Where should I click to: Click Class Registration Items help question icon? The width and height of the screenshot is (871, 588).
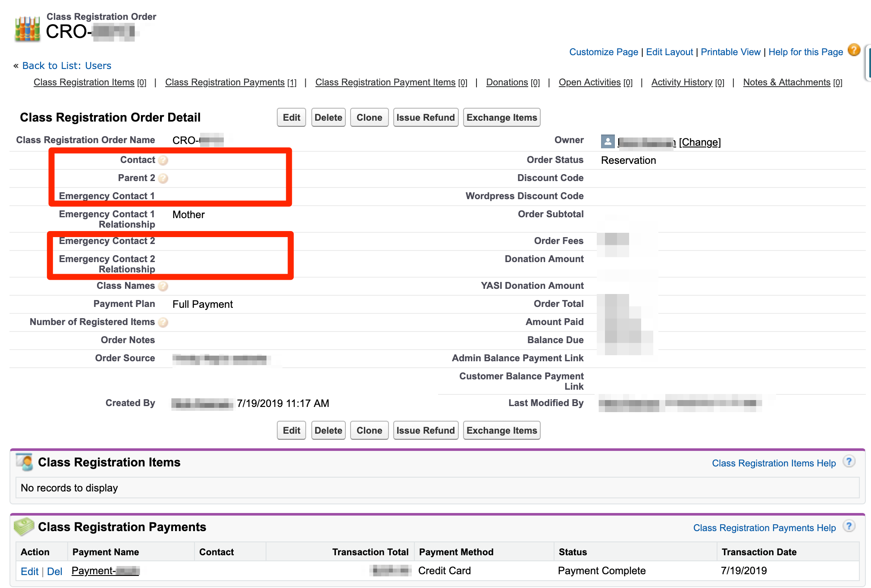coord(849,462)
